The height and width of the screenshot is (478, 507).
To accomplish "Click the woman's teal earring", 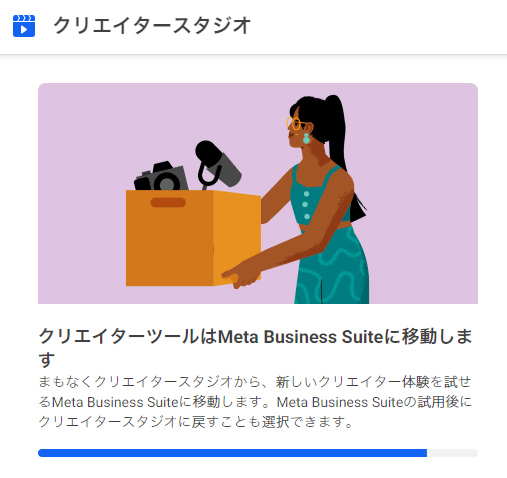I will pyautogui.click(x=306, y=138).
